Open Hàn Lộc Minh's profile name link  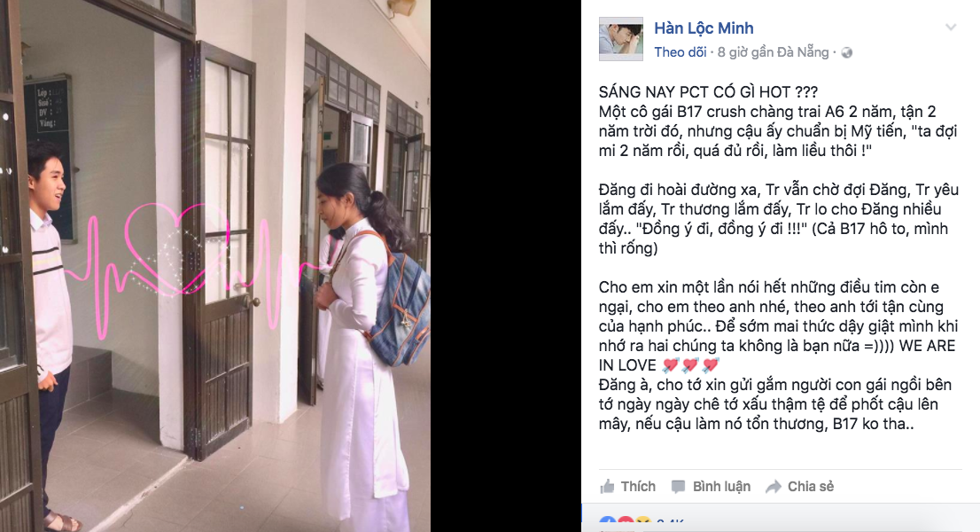(704, 28)
